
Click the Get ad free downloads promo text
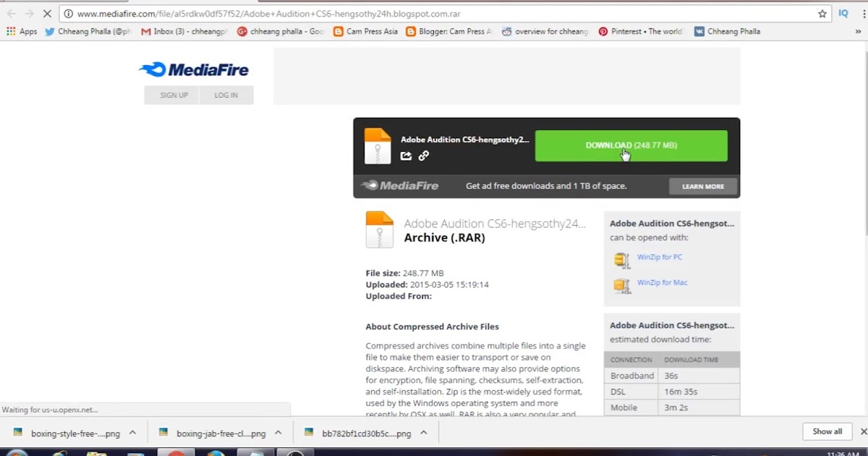(x=546, y=186)
